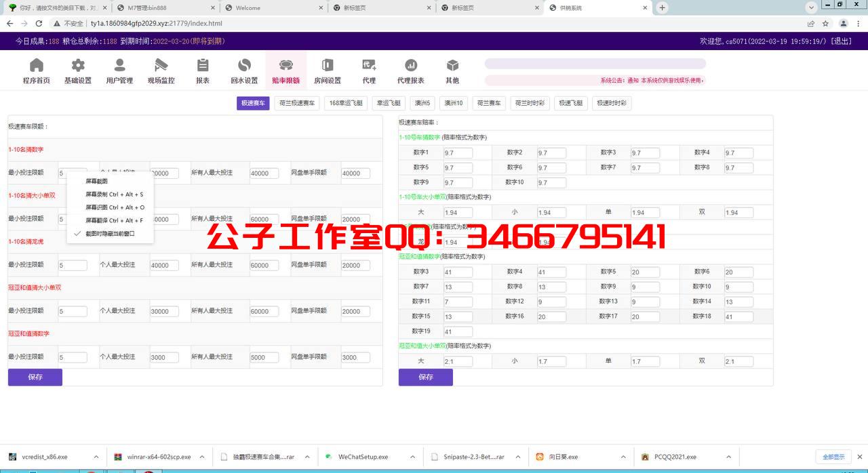Image resolution: width=868 pixels, height=473 pixels.
Task: Expand options for winrar-x64-602scp.exe download
Action: [x=202, y=457]
